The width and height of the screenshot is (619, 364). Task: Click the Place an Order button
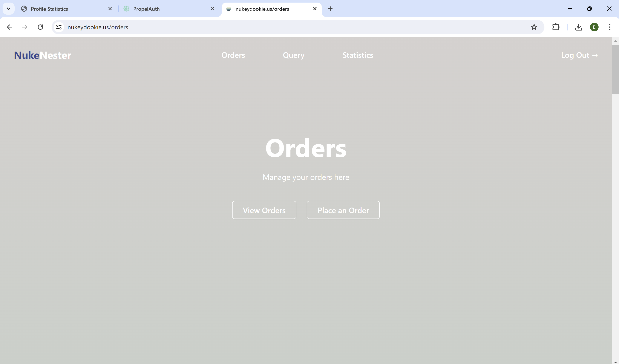343,210
